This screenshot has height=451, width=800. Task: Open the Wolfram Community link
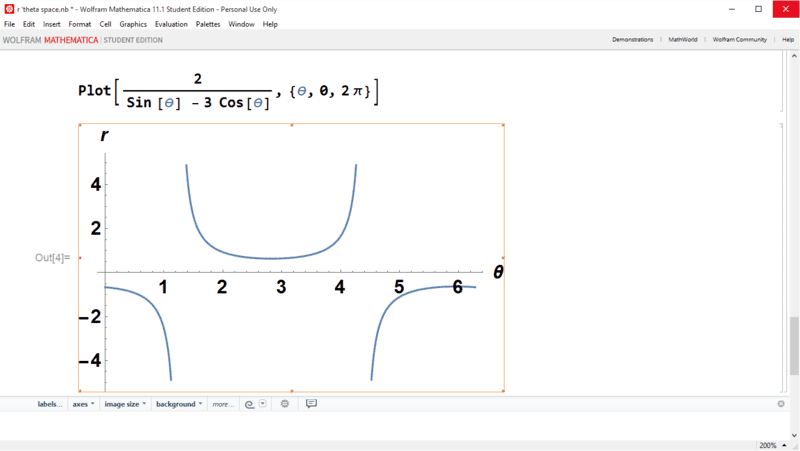(740, 40)
